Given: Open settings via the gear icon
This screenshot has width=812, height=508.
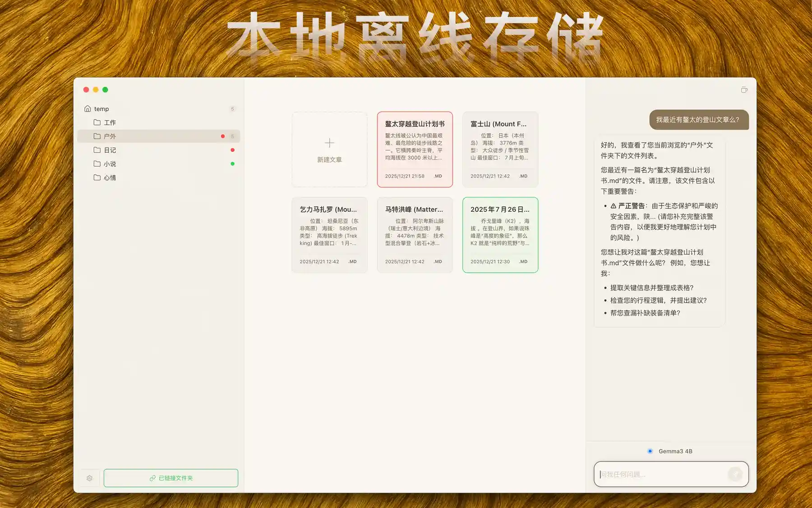Looking at the screenshot, I should (90, 478).
